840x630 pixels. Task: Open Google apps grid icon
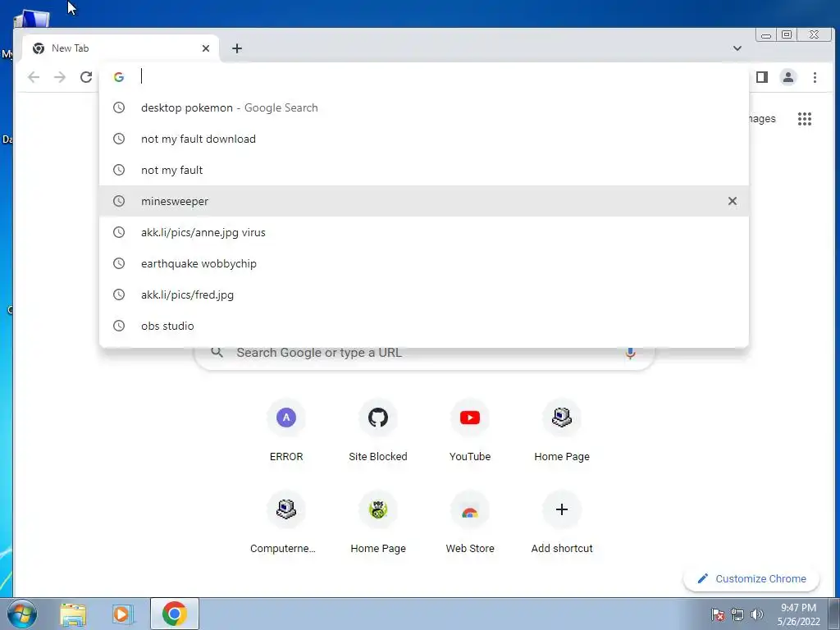click(805, 118)
